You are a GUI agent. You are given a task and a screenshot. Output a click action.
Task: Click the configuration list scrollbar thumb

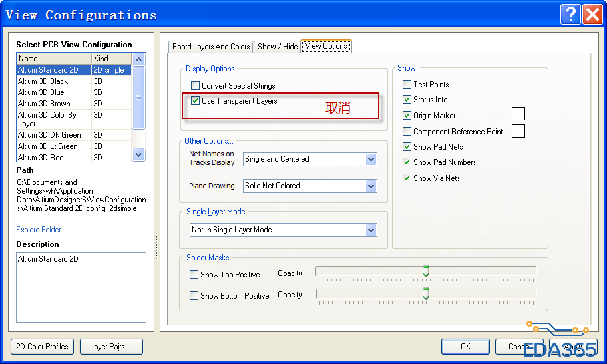tap(138, 98)
